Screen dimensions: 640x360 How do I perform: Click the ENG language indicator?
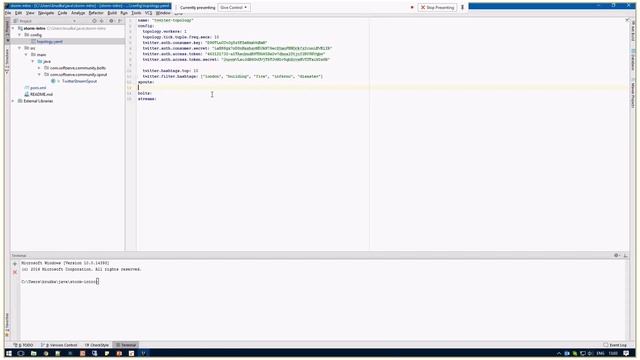point(600,353)
